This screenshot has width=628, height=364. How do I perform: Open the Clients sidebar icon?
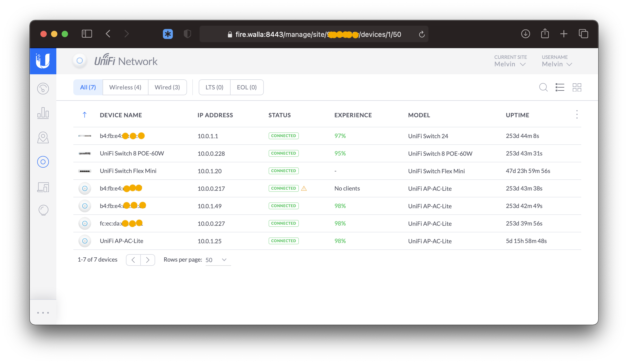(x=43, y=187)
